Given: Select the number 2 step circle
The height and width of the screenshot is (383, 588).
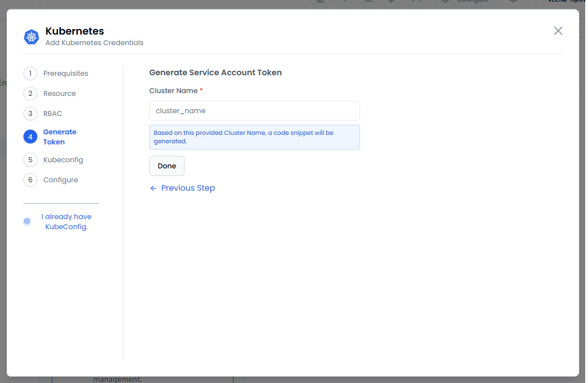Looking at the screenshot, I should tap(30, 94).
